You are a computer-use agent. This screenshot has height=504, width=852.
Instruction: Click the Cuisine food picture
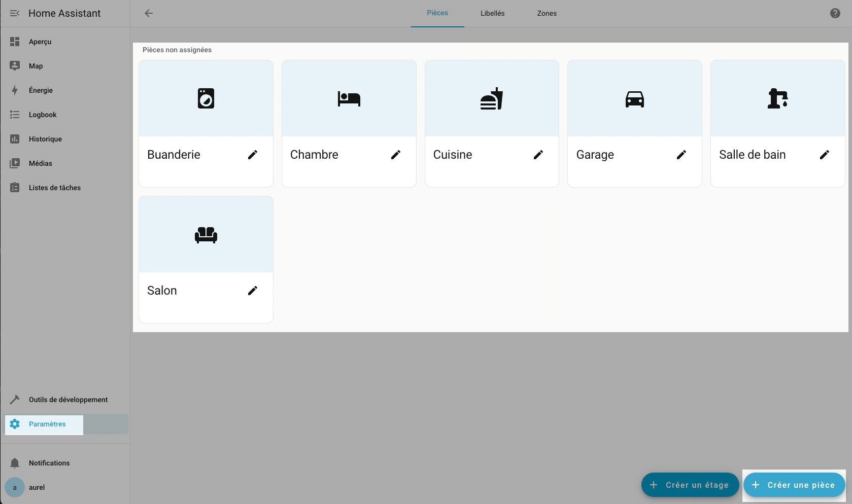pos(492,98)
